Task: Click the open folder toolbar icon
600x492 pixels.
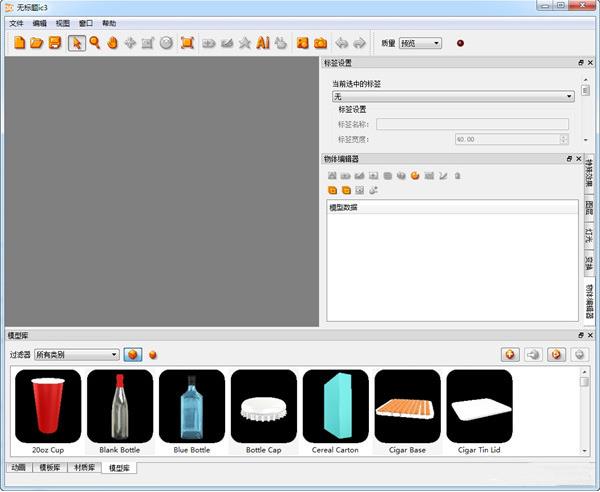Action: coord(37,43)
